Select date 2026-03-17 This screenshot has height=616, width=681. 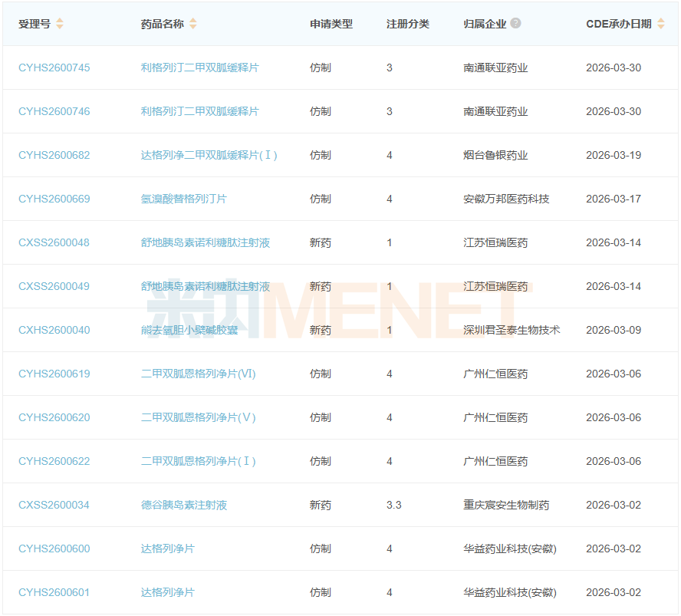614,199
